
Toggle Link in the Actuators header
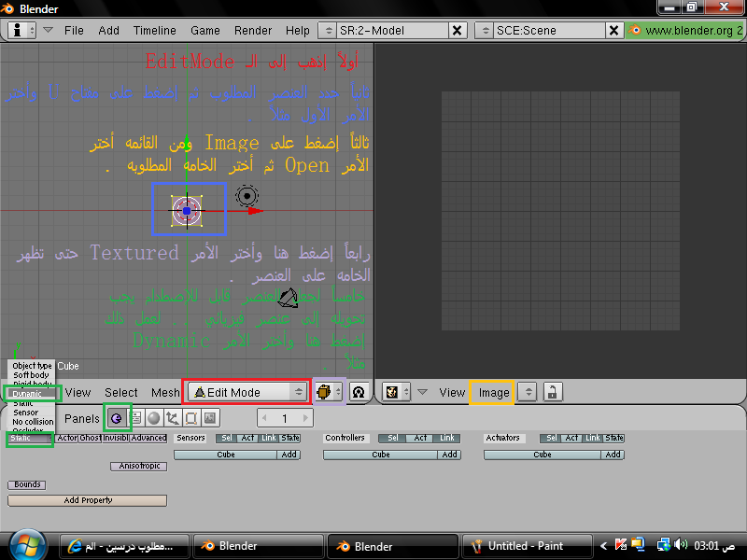593,438
